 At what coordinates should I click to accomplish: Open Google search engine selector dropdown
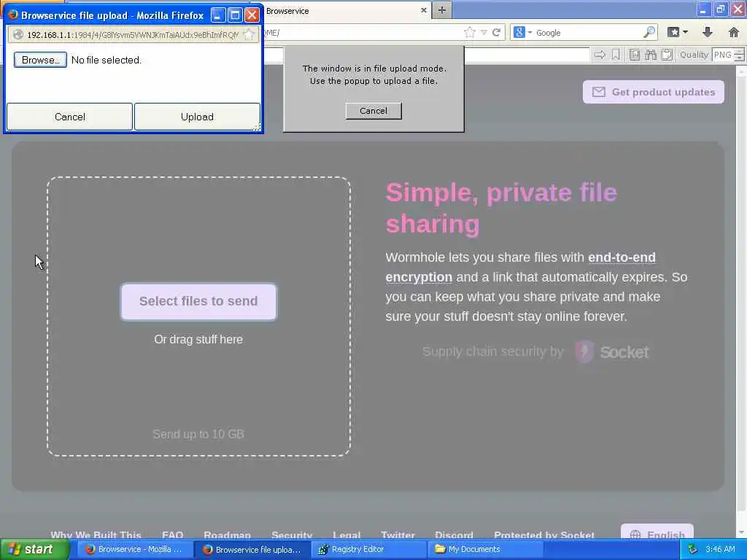[522, 32]
